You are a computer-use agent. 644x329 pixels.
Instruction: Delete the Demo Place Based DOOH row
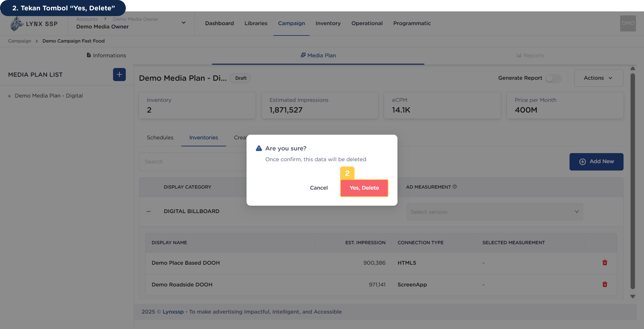[605, 263]
